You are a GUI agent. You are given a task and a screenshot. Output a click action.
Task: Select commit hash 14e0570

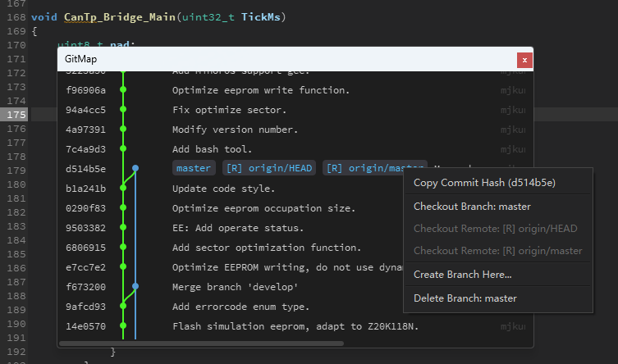pos(85,326)
